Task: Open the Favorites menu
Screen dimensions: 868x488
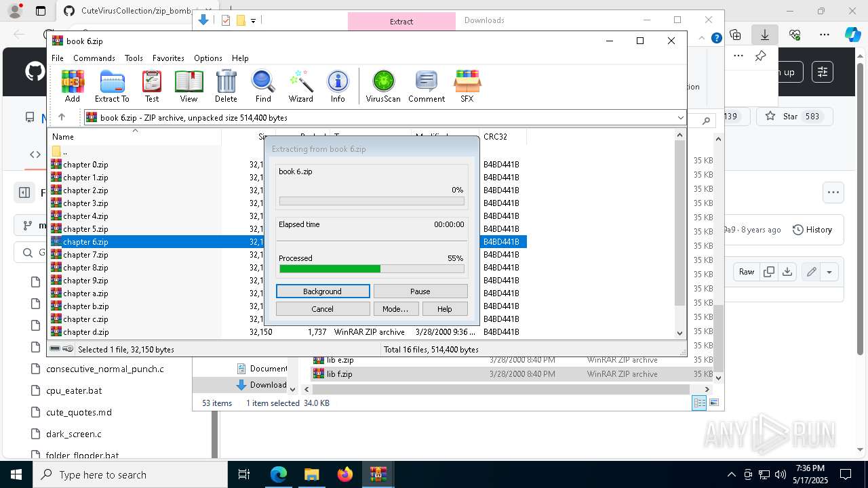Action: (x=168, y=58)
